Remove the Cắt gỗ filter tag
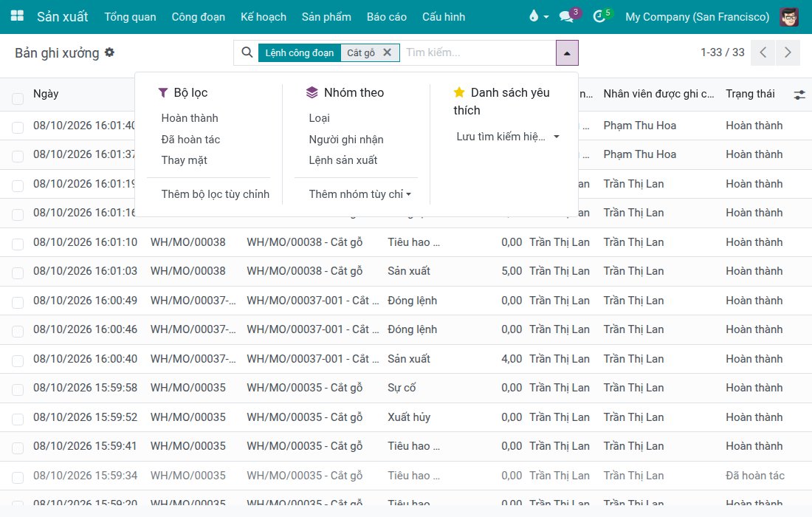The width and height of the screenshot is (812, 517). click(387, 52)
